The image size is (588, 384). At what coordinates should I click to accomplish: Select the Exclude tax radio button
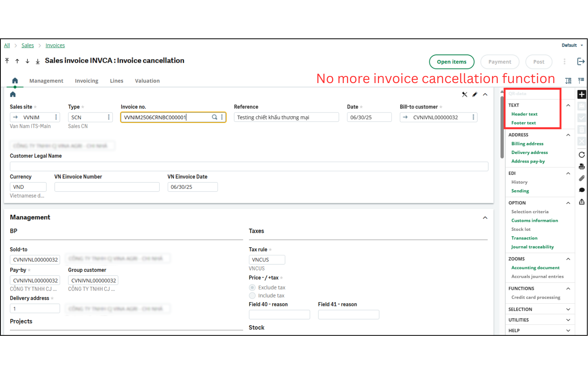click(252, 288)
